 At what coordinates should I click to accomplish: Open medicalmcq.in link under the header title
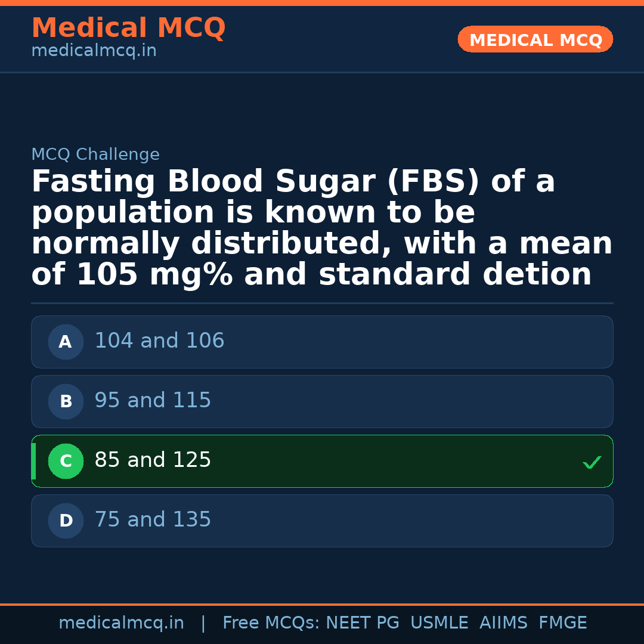pyautogui.click(x=94, y=51)
